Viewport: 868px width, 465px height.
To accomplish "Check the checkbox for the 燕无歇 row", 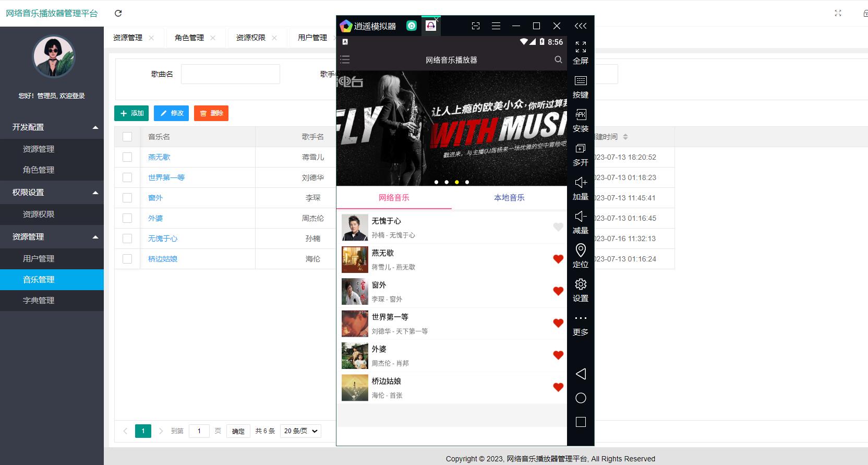I will pyautogui.click(x=127, y=157).
